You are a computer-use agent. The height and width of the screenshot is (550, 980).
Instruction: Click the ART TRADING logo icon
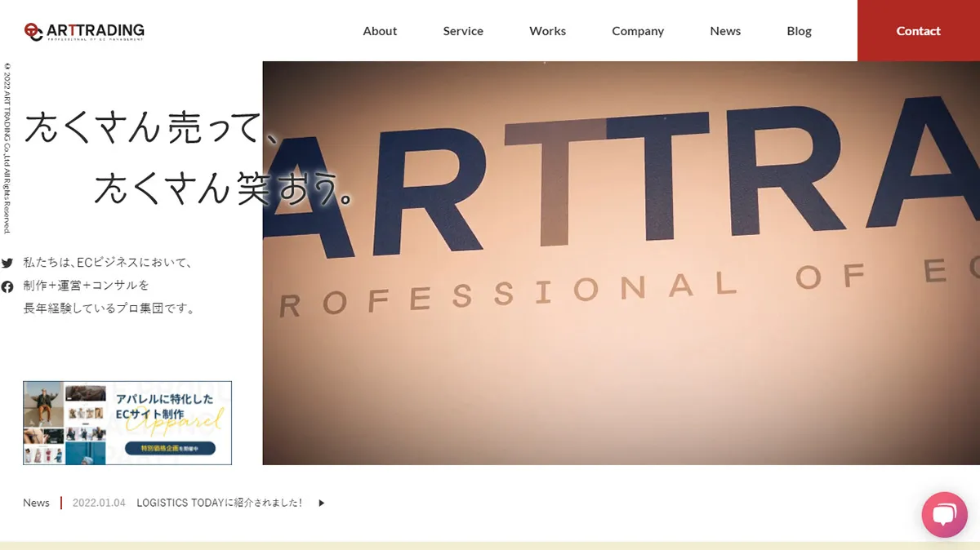(x=35, y=29)
